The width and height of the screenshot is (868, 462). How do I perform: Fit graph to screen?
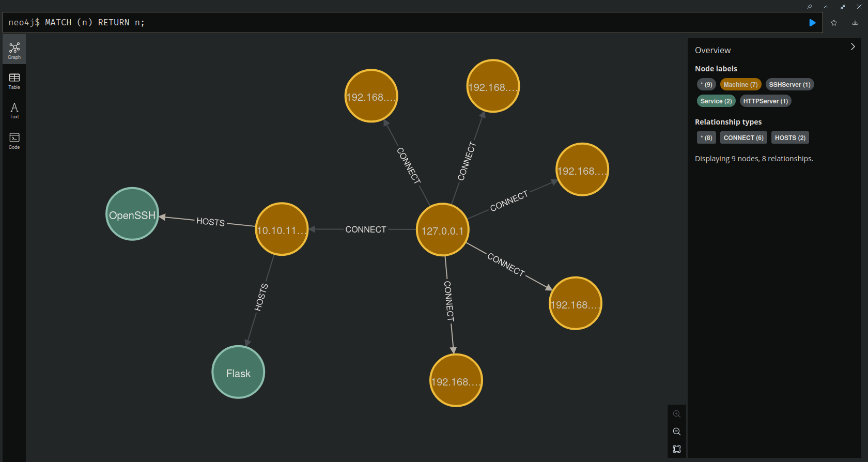677,449
